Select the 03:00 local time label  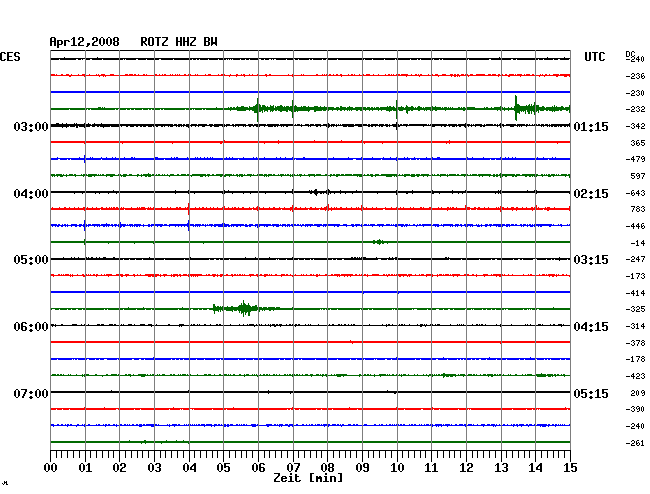[x=31, y=127]
